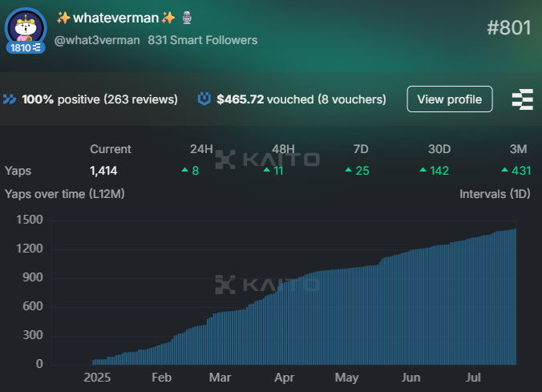Click the 1200 y-axis label
The image size is (542, 392).
click(30, 249)
